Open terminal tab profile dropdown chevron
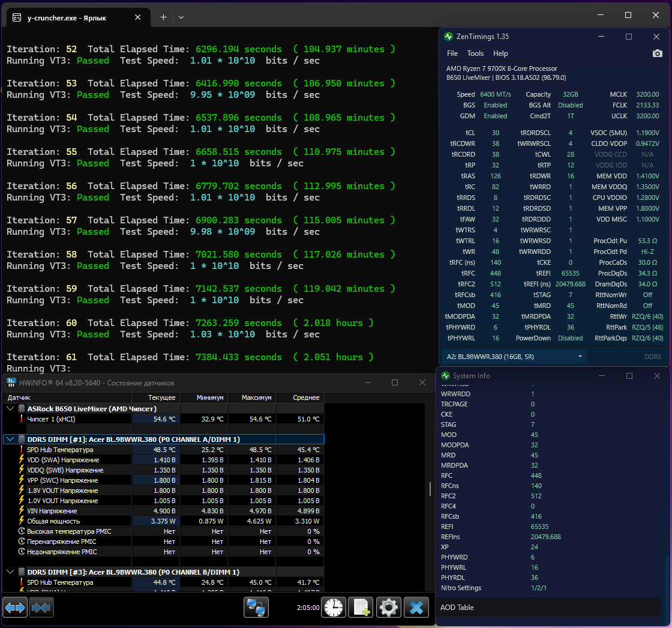Image resolution: width=672 pixels, height=628 pixels. coord(181,17)
